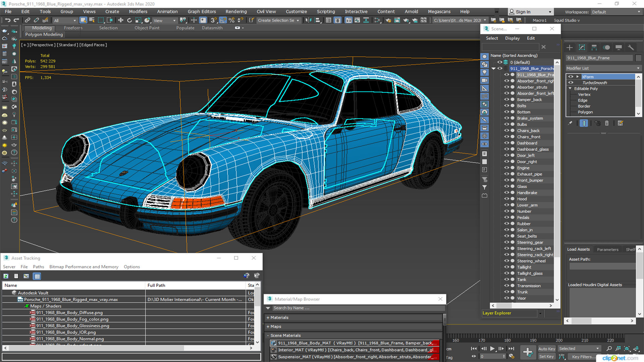
Task: Open the Graph Editors menu
Action: 202,11
